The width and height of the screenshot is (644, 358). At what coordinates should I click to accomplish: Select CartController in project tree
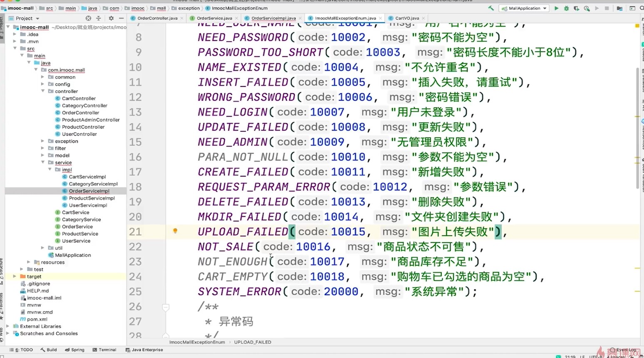[79, 99]
